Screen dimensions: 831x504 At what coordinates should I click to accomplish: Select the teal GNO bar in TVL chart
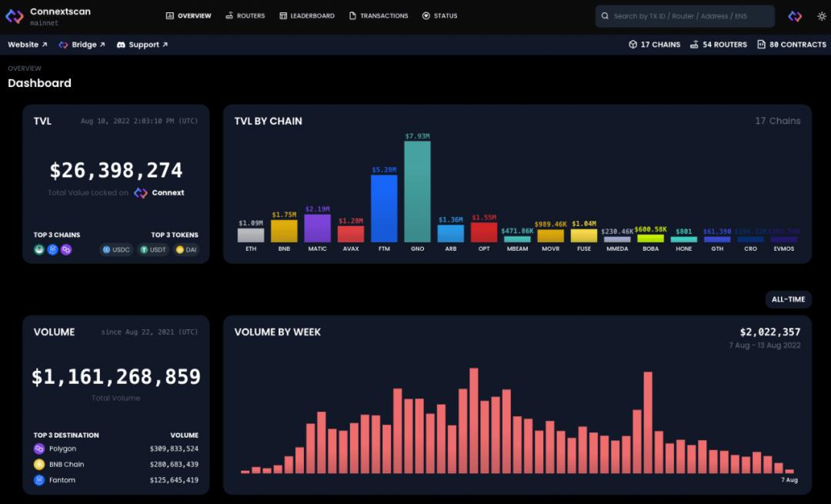click(417, 192)
